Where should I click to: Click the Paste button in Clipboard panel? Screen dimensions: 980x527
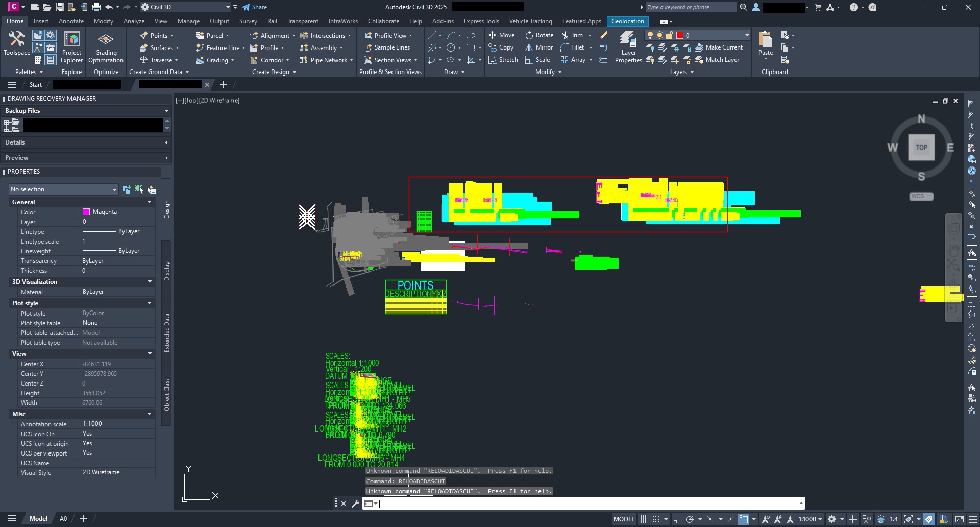click(x=765, y=43)
